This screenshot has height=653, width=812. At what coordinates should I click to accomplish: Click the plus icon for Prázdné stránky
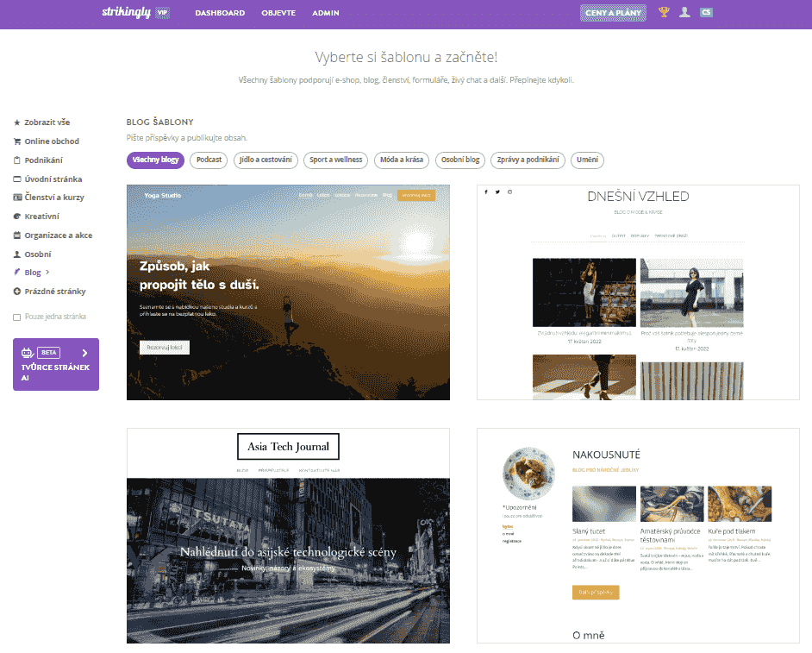tap(17, 292)
